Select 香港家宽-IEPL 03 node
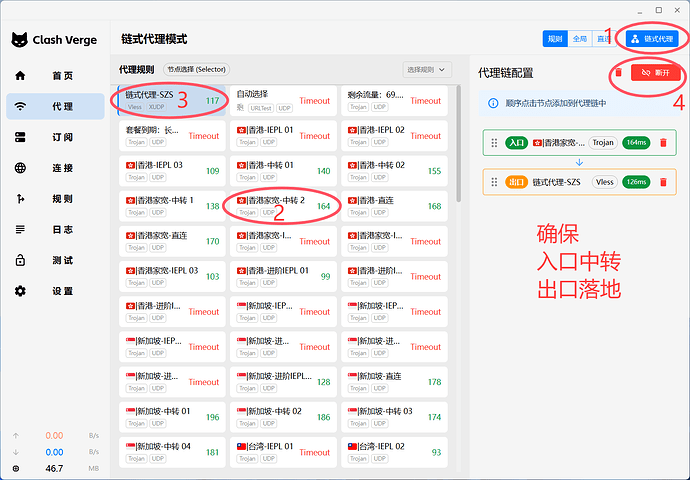 (x=172, y=277)
